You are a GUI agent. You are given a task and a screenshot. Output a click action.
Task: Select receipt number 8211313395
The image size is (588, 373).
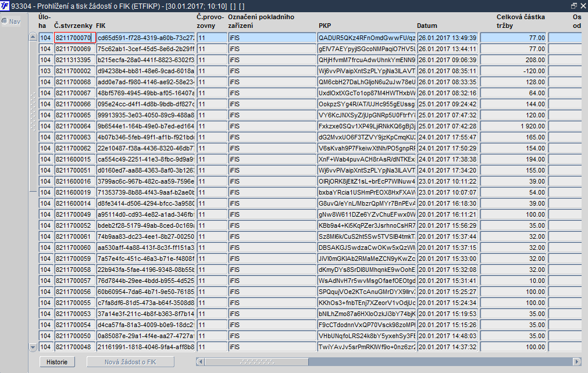[x=75, y=60]
